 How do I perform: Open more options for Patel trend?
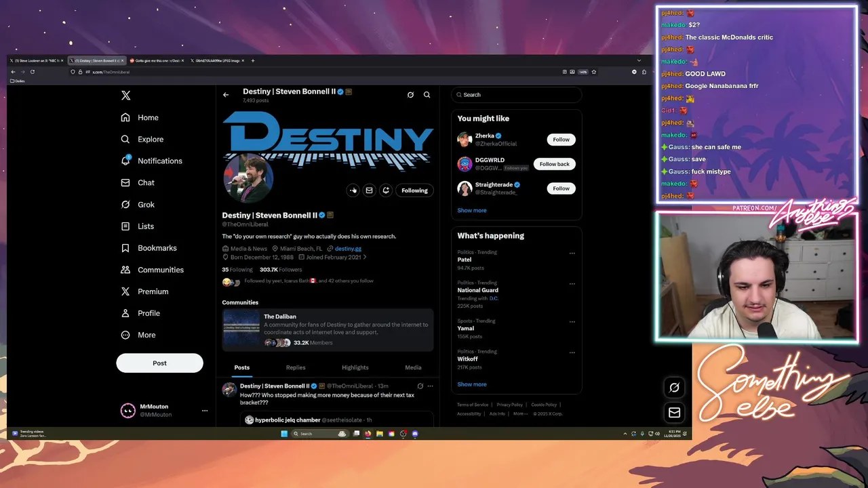point(572,253)
